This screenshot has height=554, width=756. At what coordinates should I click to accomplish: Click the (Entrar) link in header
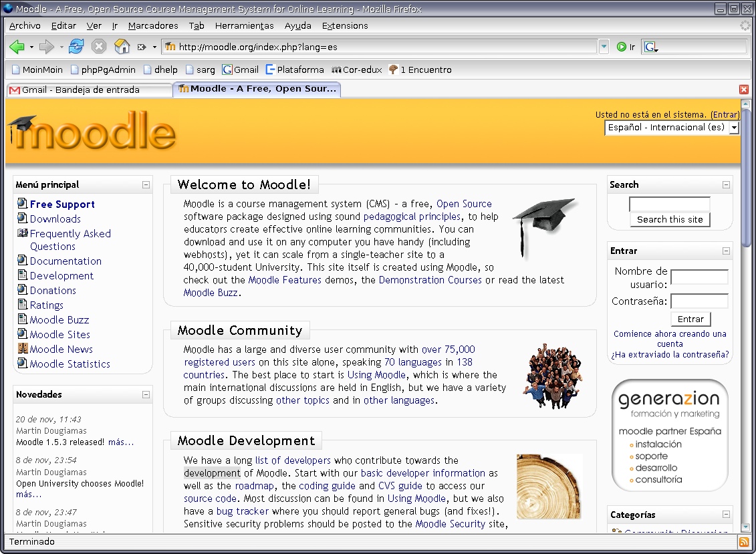point(725,115)
